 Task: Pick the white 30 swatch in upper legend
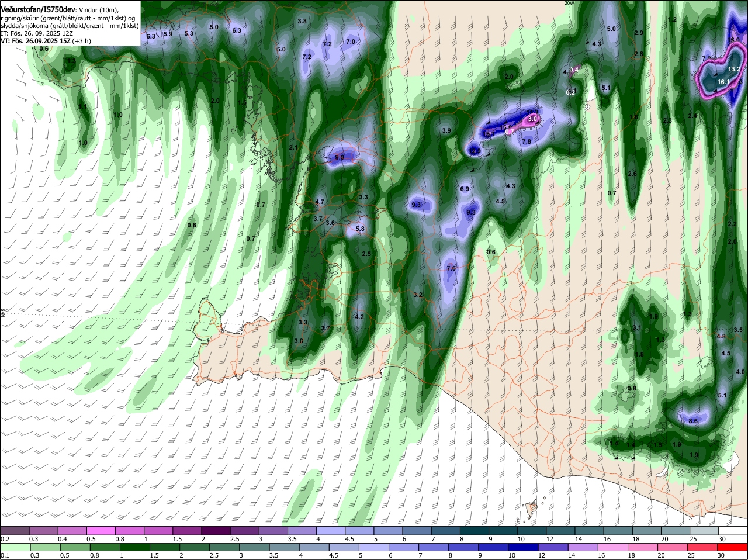click(x=733, y=530)
